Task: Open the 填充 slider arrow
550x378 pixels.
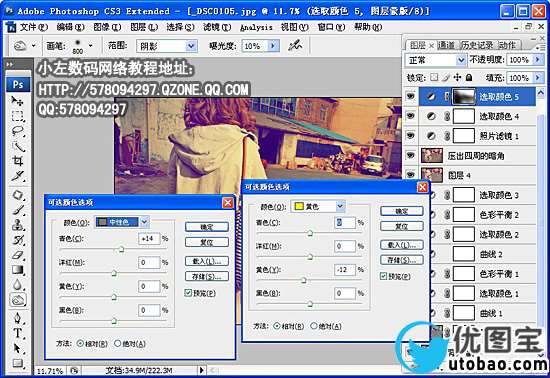Action: [537, 77]
